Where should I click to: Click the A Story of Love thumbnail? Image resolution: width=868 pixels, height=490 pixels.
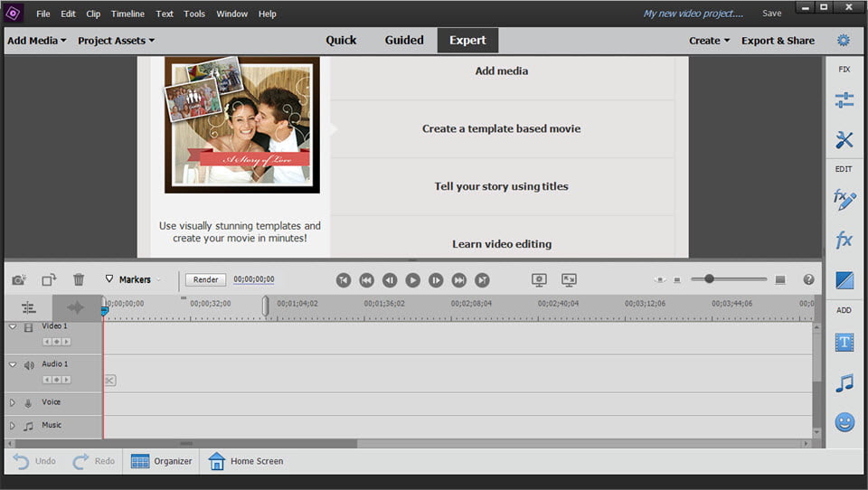pyautogui.click(x=242, y=125)
